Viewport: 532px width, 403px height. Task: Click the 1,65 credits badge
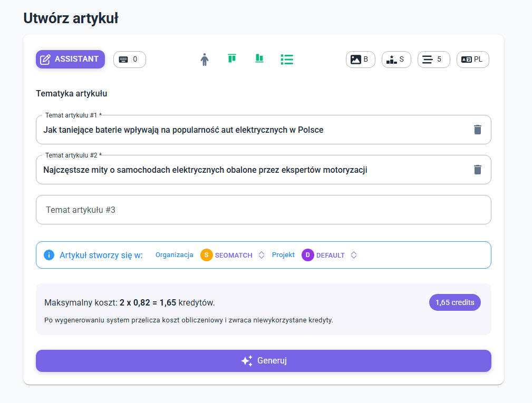[x=454, y=302]
